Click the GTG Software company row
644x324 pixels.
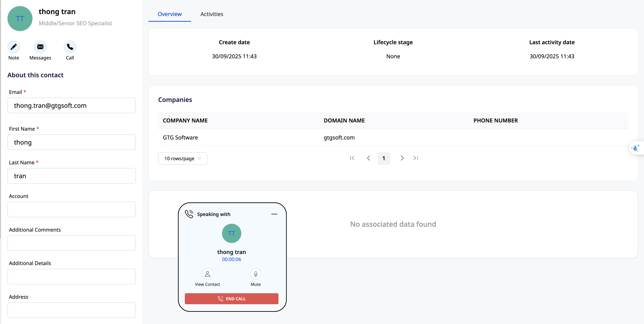[180, 137]
